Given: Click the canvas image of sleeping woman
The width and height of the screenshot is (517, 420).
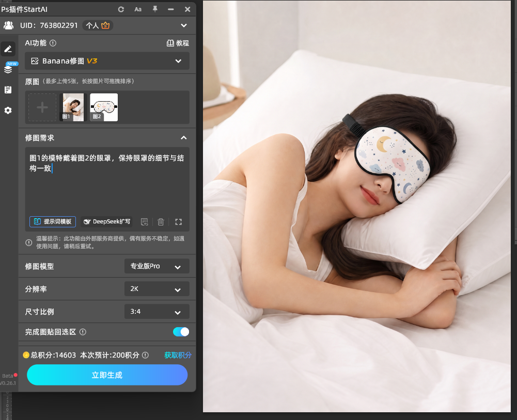Looking at the screenshot, I should [x=357, y=206].
